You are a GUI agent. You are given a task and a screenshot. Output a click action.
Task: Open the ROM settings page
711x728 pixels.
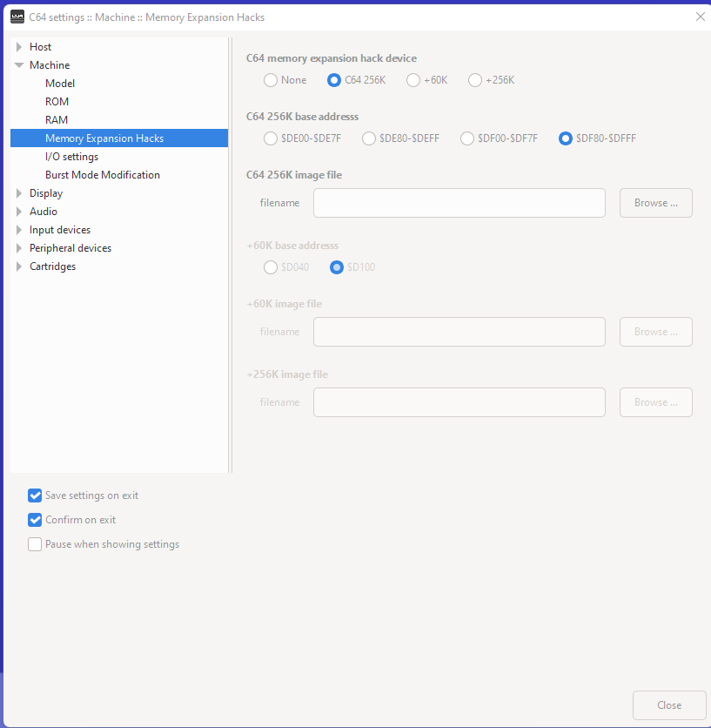57,102
